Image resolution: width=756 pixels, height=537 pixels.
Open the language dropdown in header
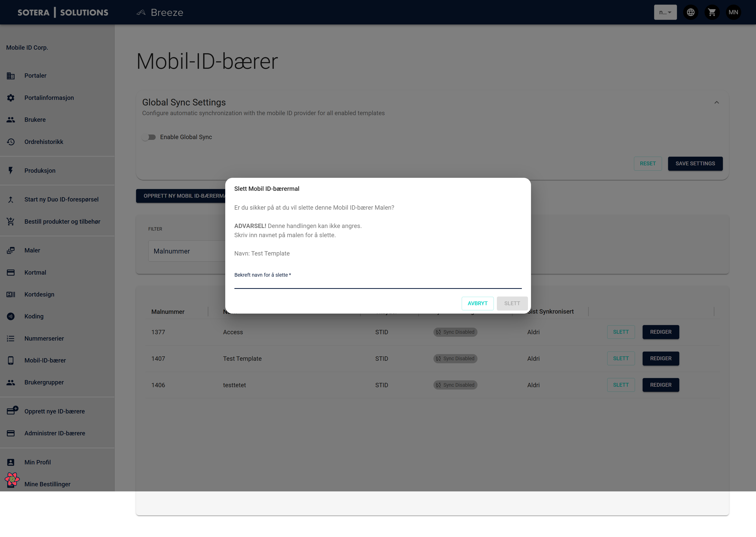(x=665, y=12)
